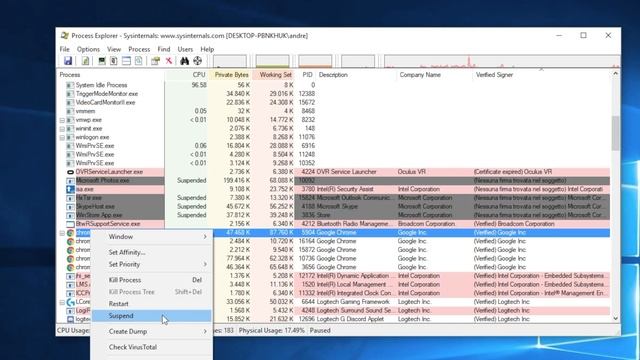Open the View menu
The image size is (640, 360).
click(x=114, y=49)
